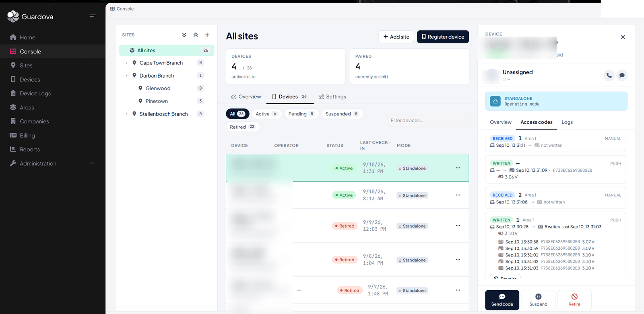The height and width of the screenshot is (314, 644).
Task: Open more options for the 8:13 AM device row
Action: (x=458, y=195)
